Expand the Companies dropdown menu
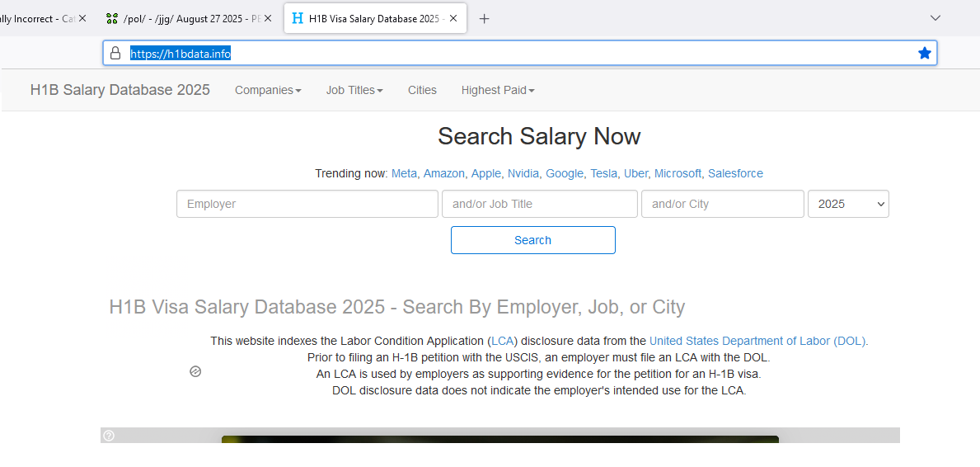The image size is (980, 467). point(268,90)
